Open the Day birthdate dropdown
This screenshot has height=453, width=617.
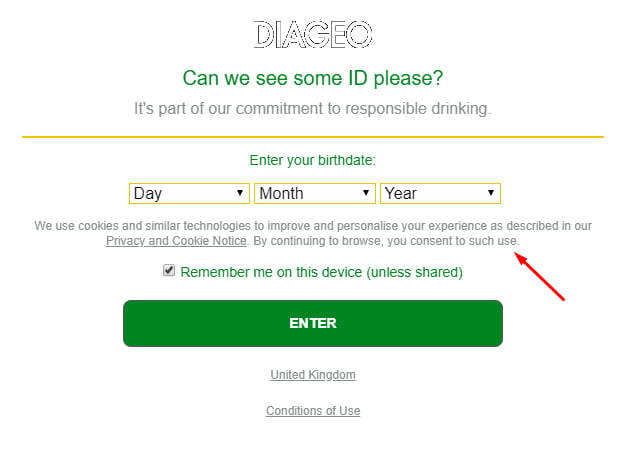[x=189, y=193]
